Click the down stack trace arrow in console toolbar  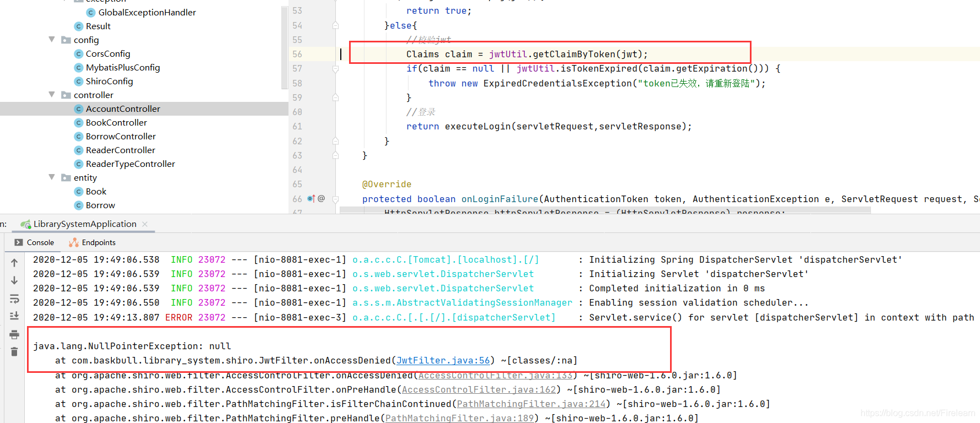point(14,280)
